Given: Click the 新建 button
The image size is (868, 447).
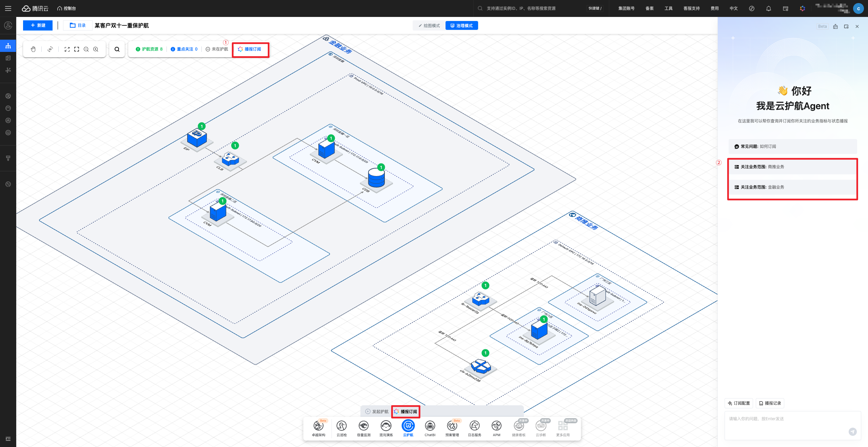Looking at the screenshot, I should pyautogui.click(x=38, y=25).
